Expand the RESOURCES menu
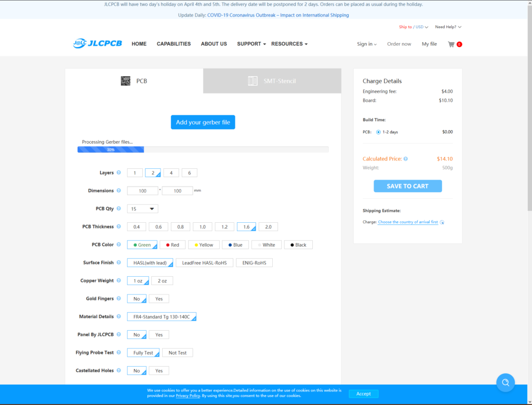Viewport: 532px width, 405px height. (x=289, y=44)
